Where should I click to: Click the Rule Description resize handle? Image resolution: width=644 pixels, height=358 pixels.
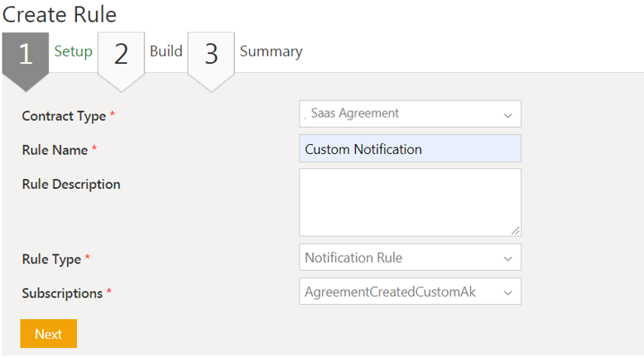(516, 230)
